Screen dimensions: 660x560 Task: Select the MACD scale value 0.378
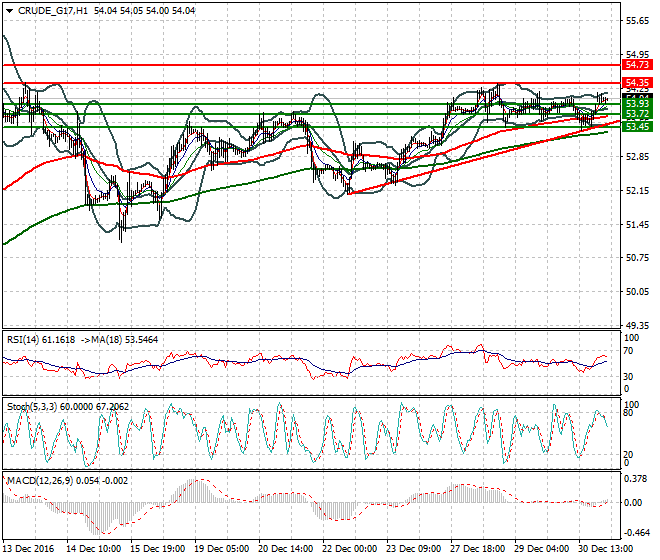[636, 479]
